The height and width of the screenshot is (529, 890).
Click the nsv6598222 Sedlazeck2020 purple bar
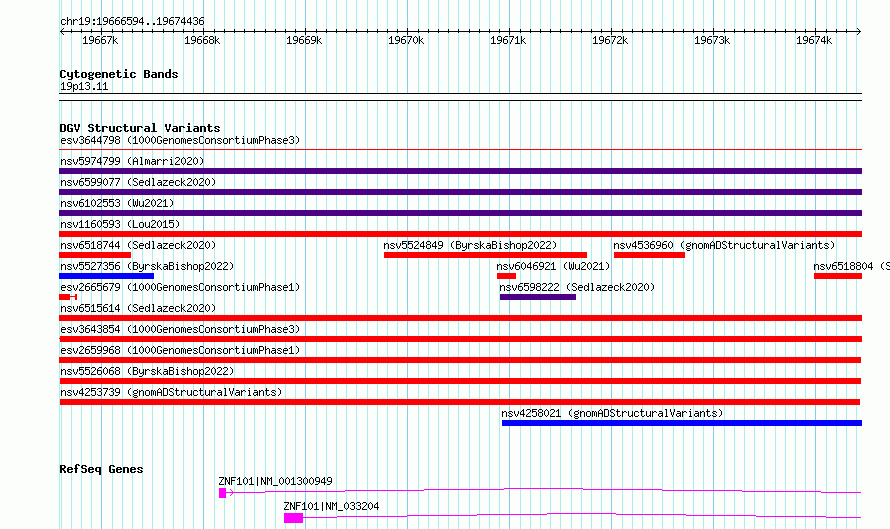(x=538, y=297)
